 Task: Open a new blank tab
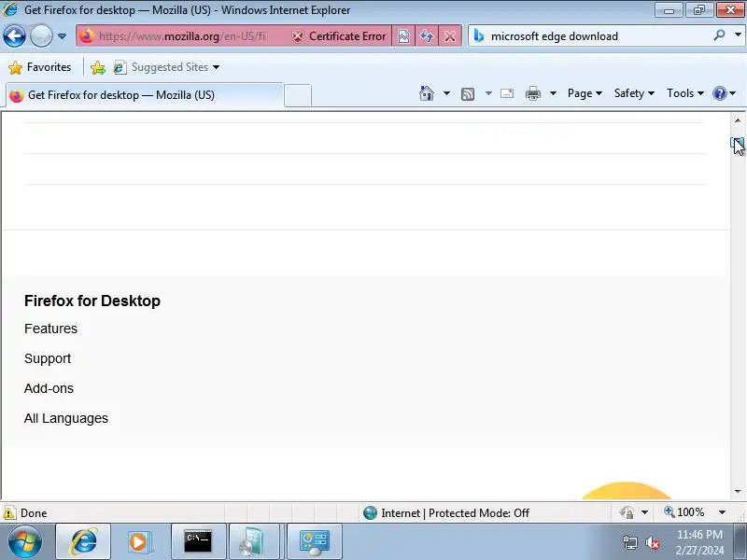tap(298, 95)
